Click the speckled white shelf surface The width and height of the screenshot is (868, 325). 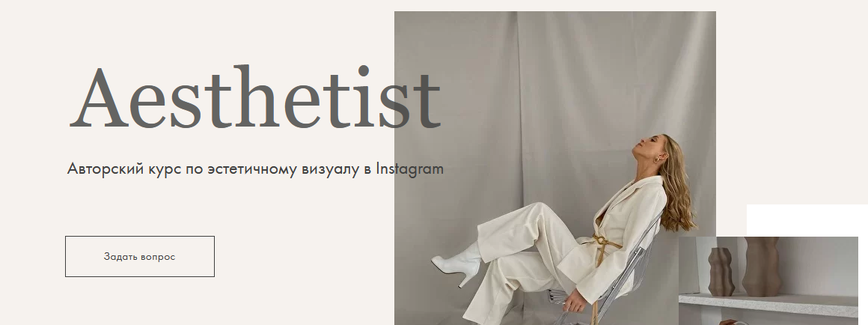point(768,304)
